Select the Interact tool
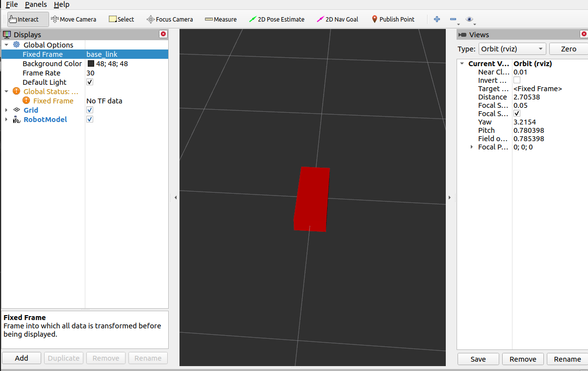This screenshot has width=588, height=371. [x=28, y=19]
